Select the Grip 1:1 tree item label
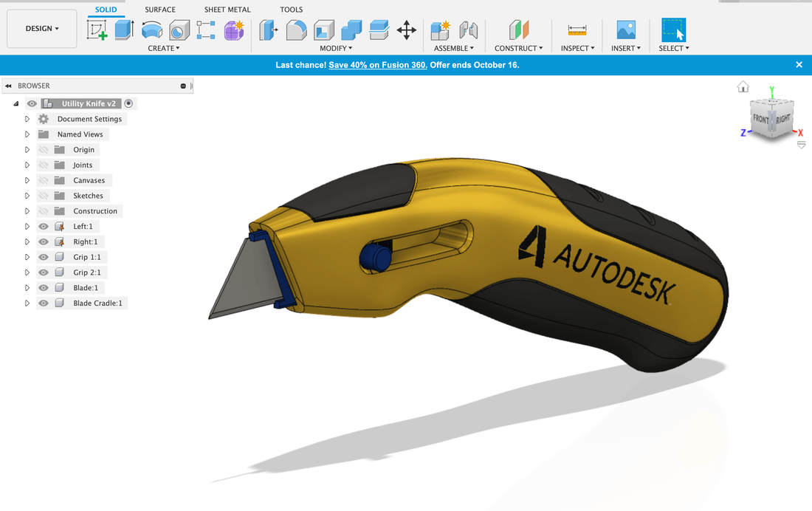Image resolution: width=812 pixels, height=511 pixels. point(87,257)
